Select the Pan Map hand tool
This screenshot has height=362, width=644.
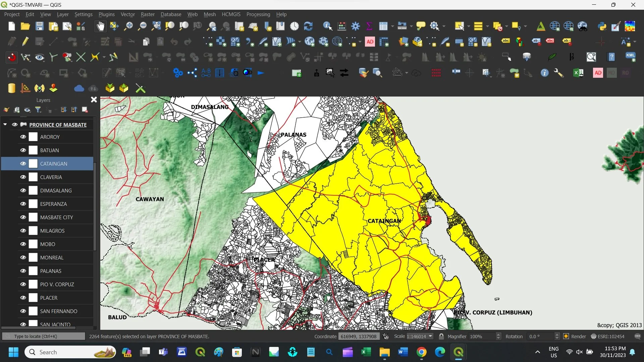pyautogui.click(x=100, y=26)
